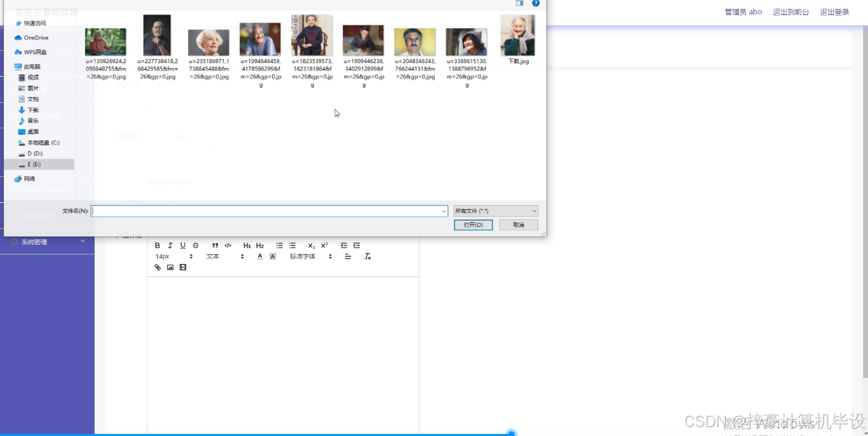
Task: Select the 下载.jpg file
Action: point(518,40)
